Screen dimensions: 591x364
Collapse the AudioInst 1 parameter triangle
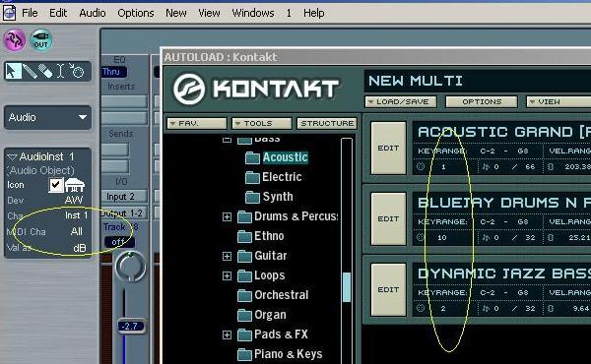[12, 156]
